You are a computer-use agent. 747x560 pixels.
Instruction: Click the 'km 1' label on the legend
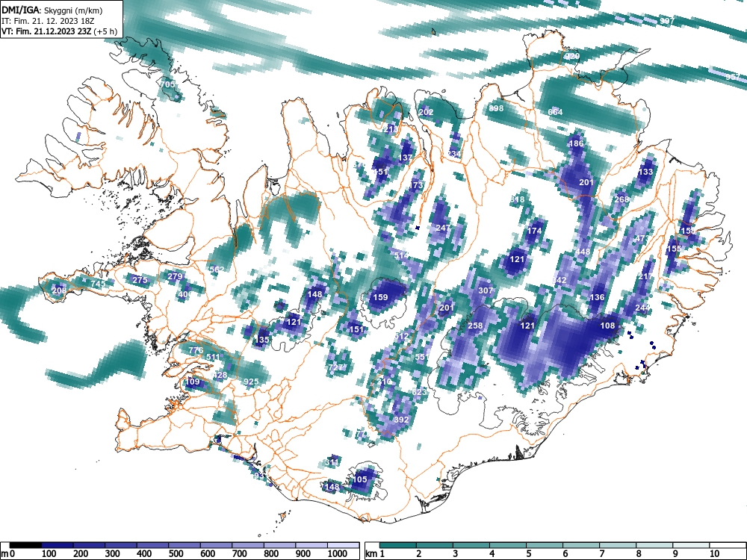point(375,554)
